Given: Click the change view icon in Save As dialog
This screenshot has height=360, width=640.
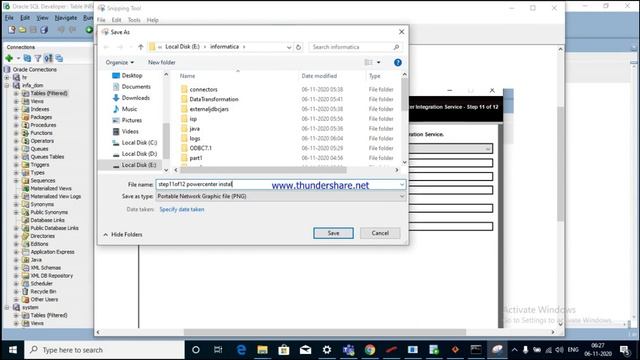Looking at the screenshot, I should tap(369, 62).
